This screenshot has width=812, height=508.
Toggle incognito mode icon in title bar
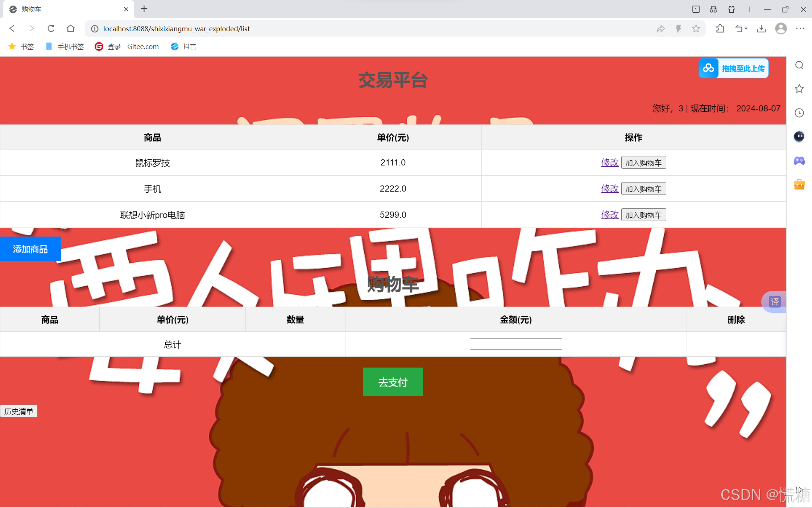[713, 9]
